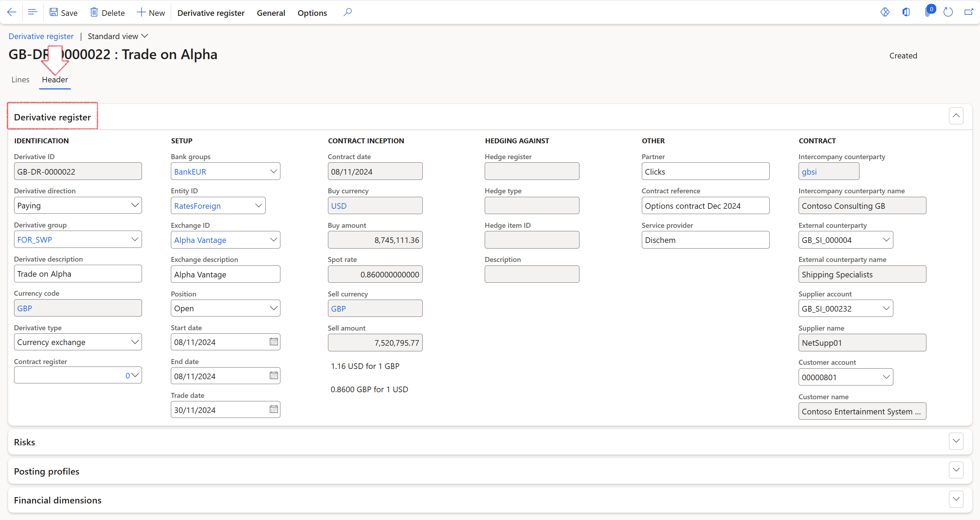This screenshot has width=980, height=520.
Task: Open the Standard view dropdown
Action: [118, 36]
